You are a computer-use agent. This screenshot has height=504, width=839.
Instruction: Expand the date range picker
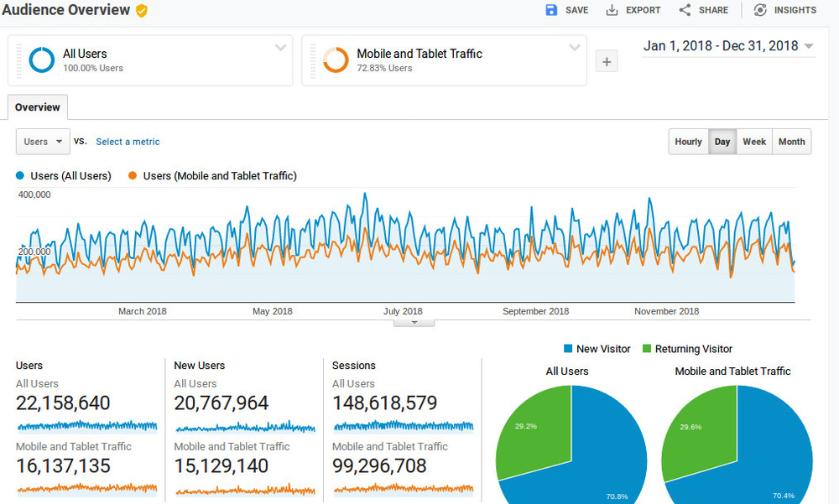(x=809, y=47)
